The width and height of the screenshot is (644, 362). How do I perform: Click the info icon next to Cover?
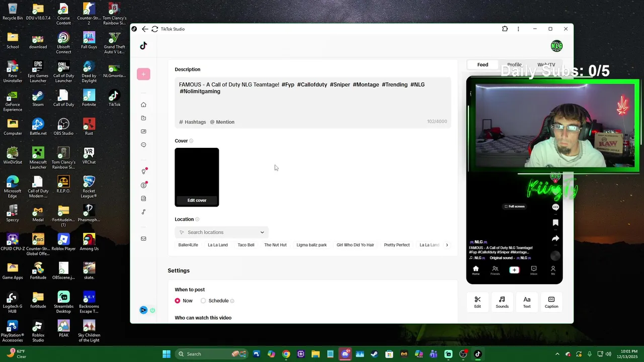[x=191, y=141]
